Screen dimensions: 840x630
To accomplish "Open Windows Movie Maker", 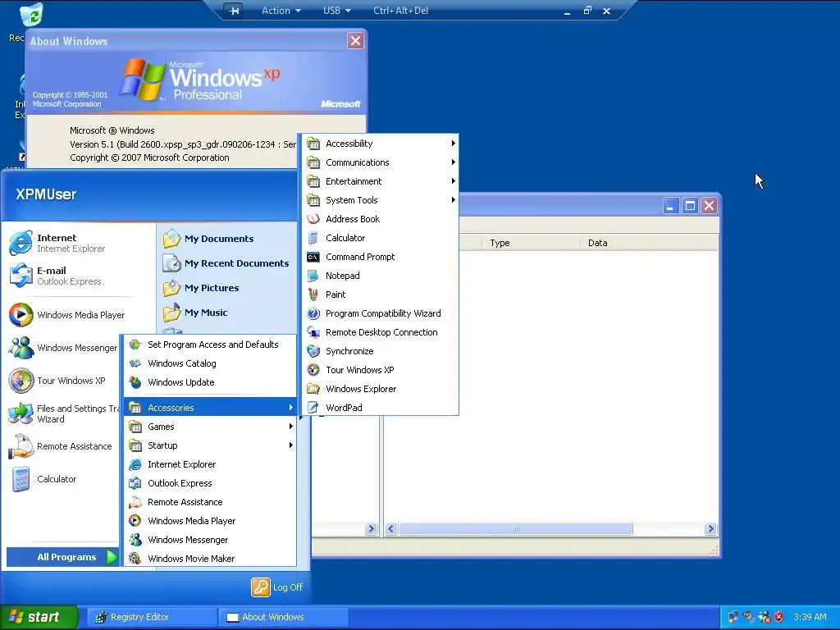I will click(x=210, y=558).
